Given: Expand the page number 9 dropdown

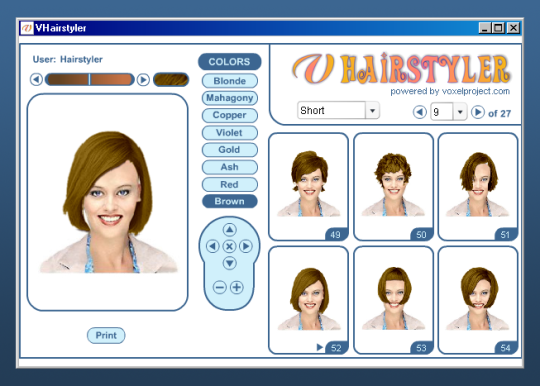Looking at the screenshot, I should pos(460,112).
